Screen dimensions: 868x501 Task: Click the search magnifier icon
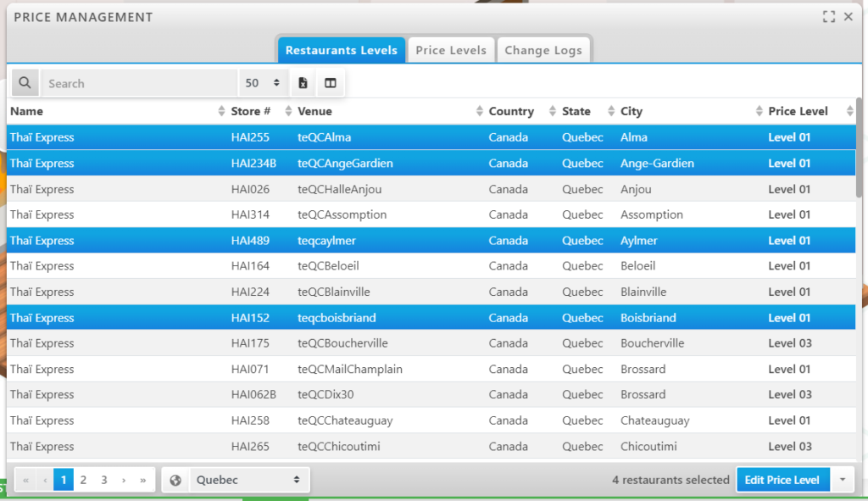click(x=25, y=83)
